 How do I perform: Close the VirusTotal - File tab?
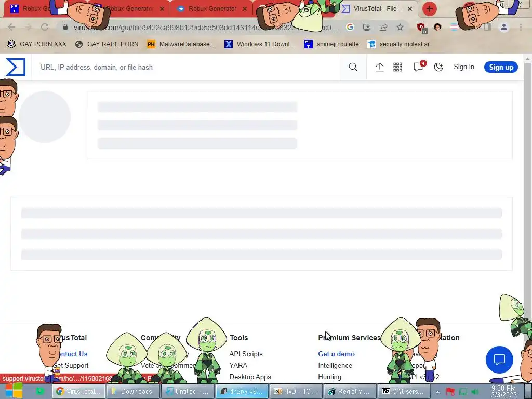click(x=410, y=9)
